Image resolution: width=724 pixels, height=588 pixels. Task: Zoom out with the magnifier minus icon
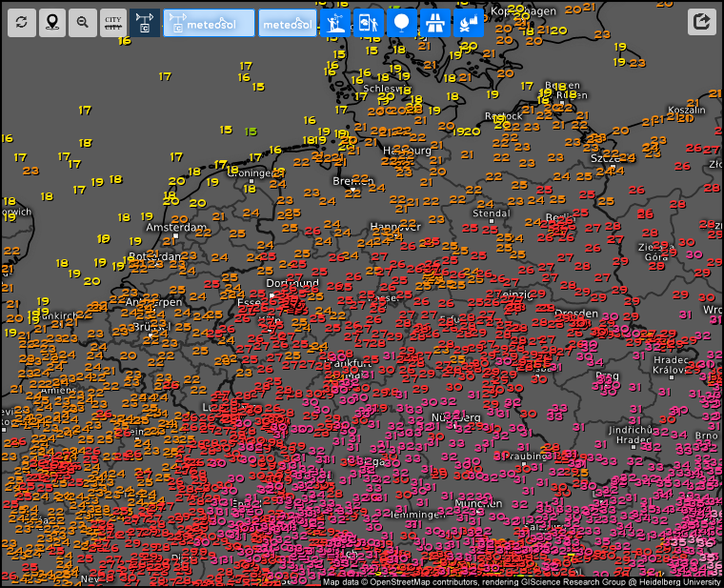tap(83, 23)
